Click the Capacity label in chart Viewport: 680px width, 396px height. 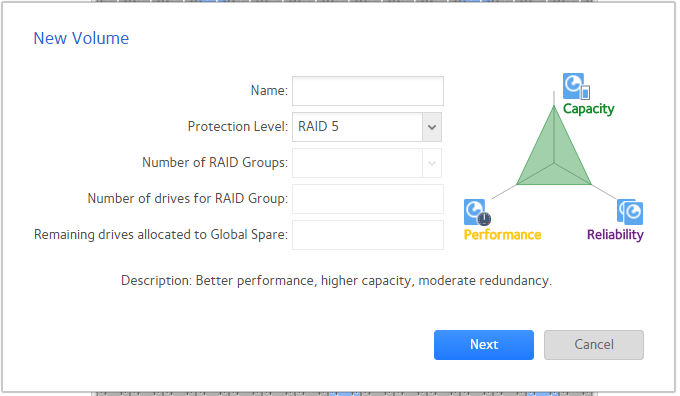(x=588, y=109)
